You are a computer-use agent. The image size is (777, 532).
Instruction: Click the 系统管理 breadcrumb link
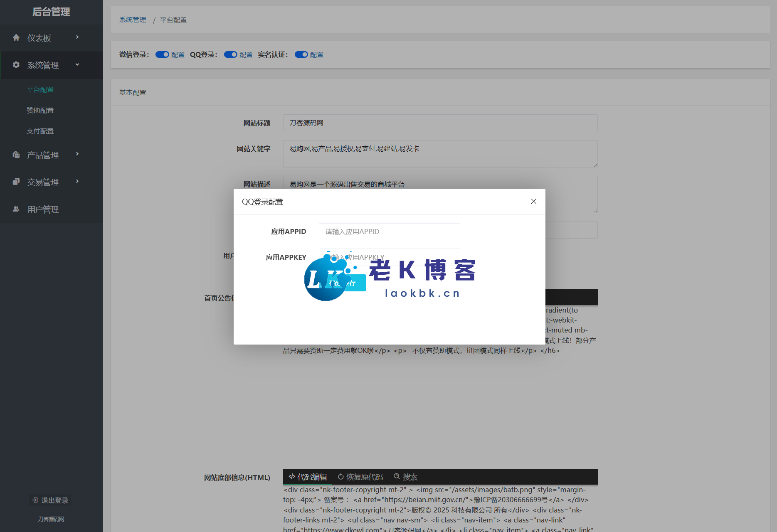pyautogui.click(x=133, y=20)
